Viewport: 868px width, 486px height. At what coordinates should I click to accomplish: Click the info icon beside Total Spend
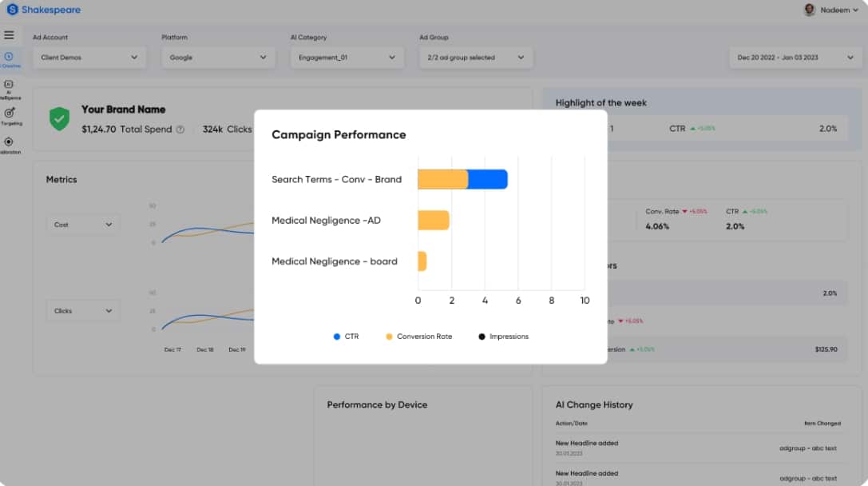(180, 129)
